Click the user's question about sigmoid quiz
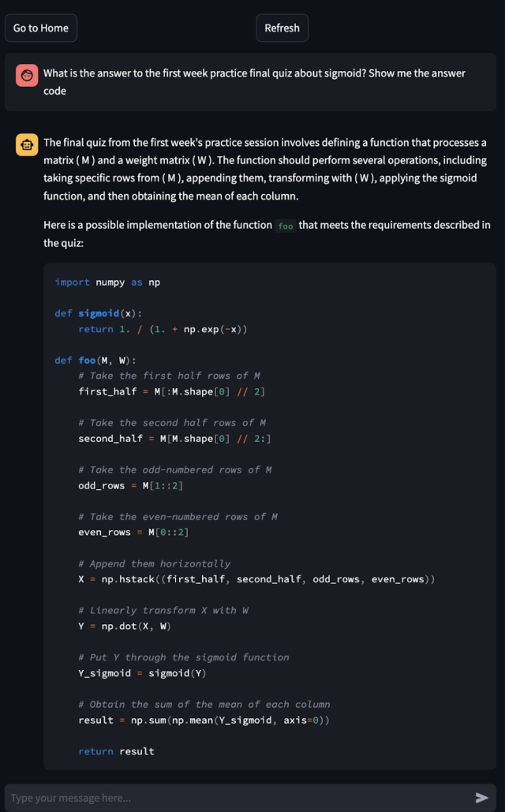 coord(254,82)
